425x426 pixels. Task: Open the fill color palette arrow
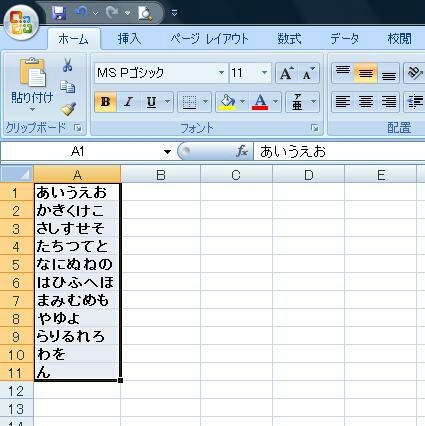(242, 102)
